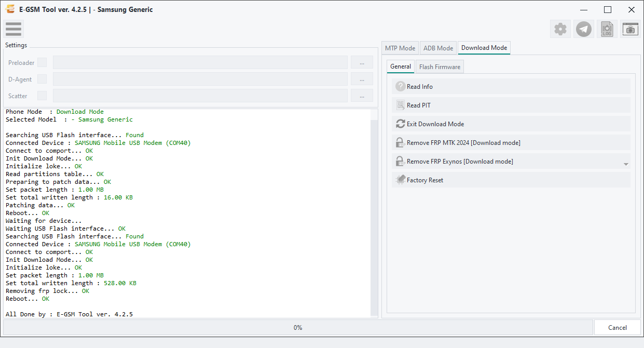Focus the D-Agent path field
Viewport: 644px width, 348px height.
click(x=200, y=79)
